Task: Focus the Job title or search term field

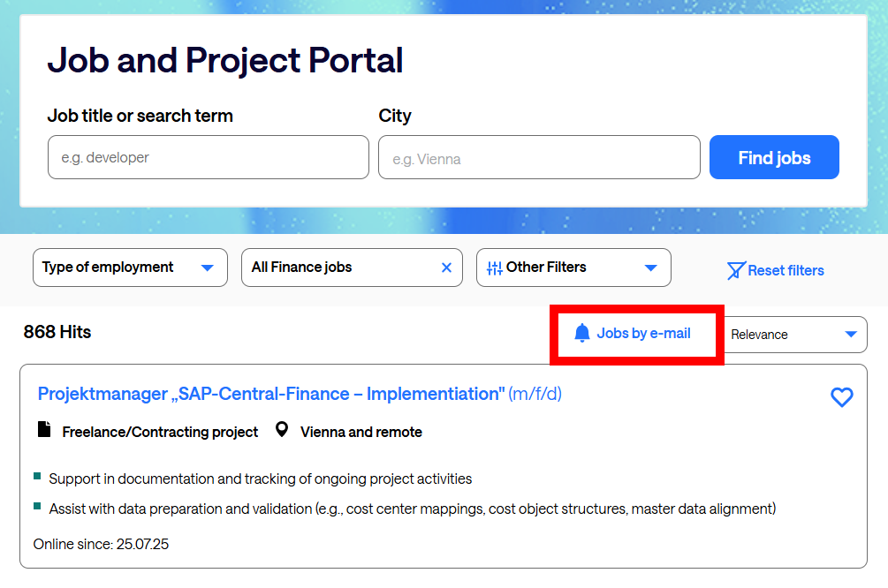Action: click(x=209, y=157)
